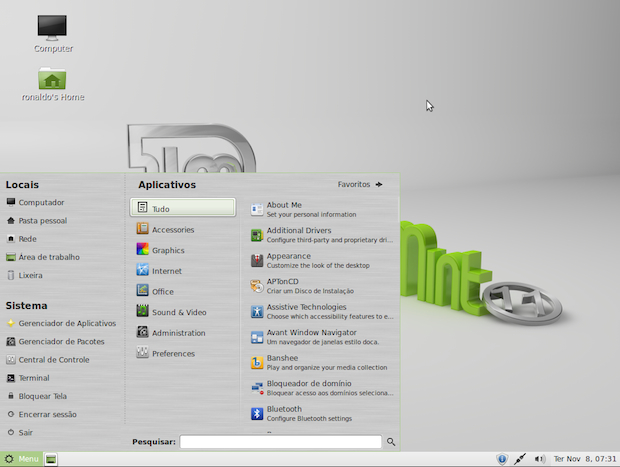Viewport: 620px width, 467px height.
Task: Click 'Um navegador de janelas estilo doca.'
Action: pos(323,342)
